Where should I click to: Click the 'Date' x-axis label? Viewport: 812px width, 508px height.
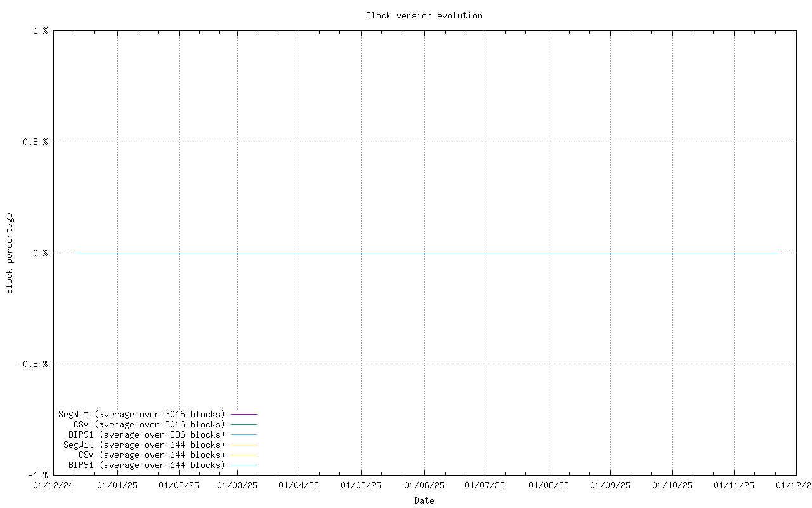click(424, 500)
